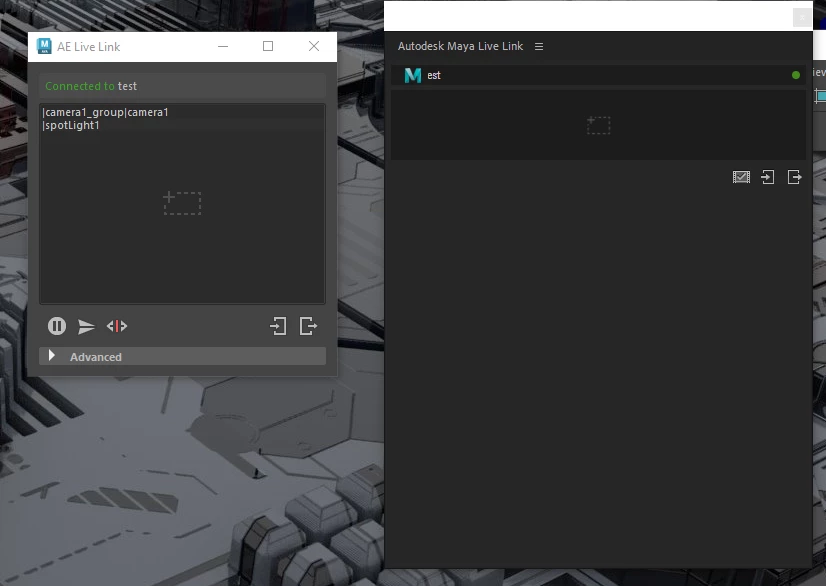Click the export icon in AE Live Link
This screenshot has height=586, width=826.
(x=308, y=326)
